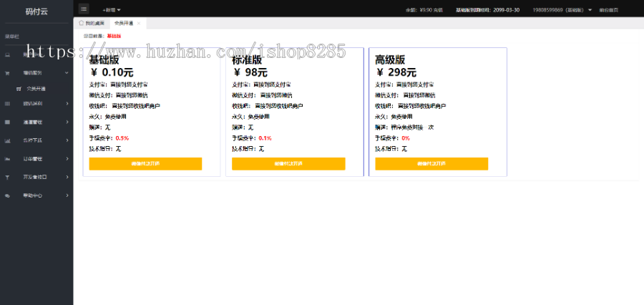
Task: Click the red 基础版 current plan label
Action: coord(114,37)
